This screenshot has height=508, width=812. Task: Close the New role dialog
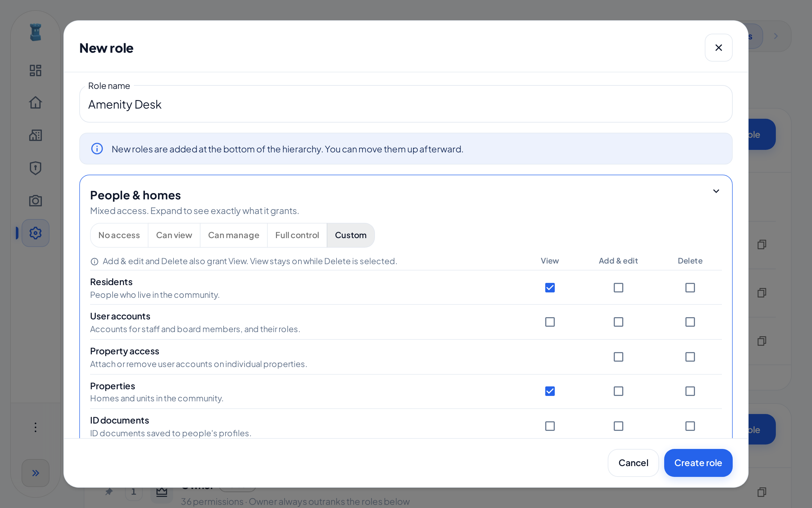point(718,48)
